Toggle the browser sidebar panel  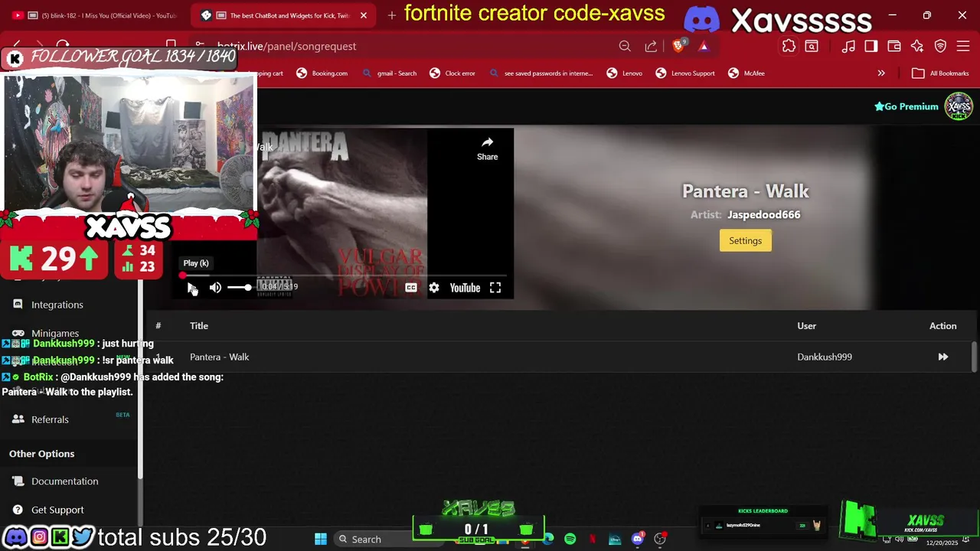pos(871,47)
